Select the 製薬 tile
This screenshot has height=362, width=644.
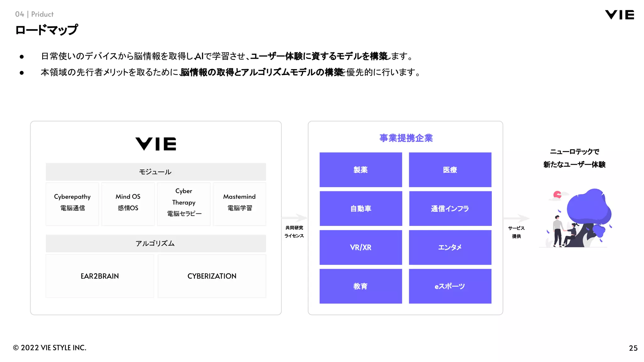point(361,170)
